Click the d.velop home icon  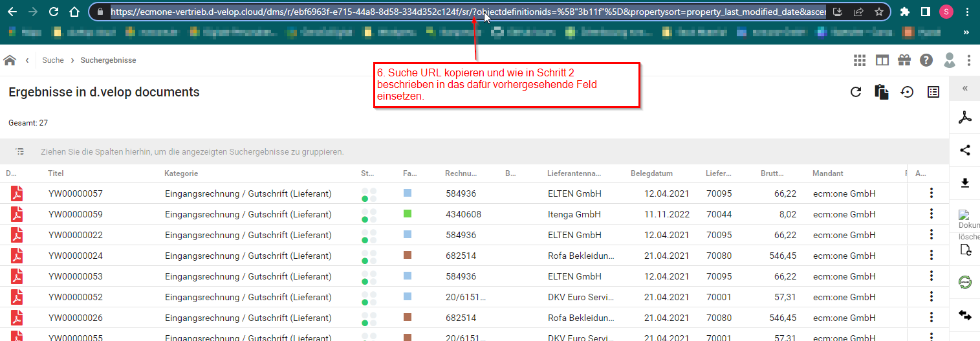click(10, 60)
